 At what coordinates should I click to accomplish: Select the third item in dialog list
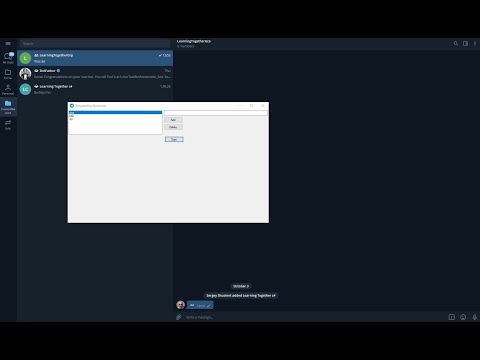coord(115,119)
